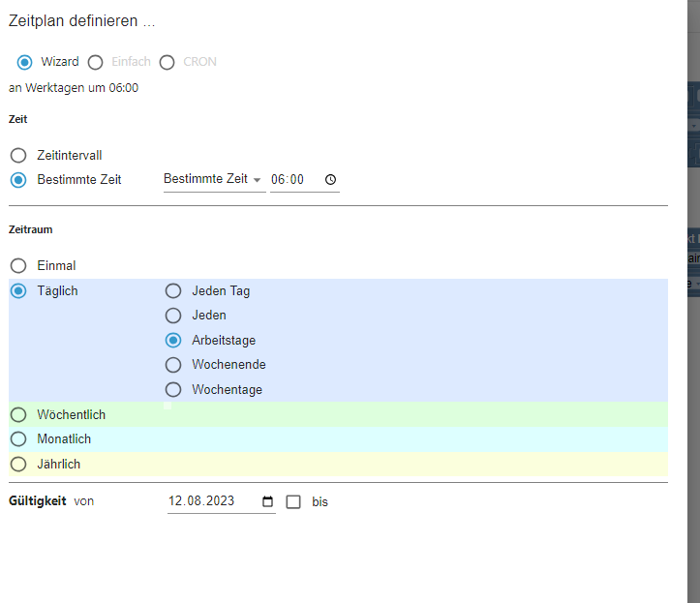700x603 pixels.
Task: Open the calendar picker for Gültigkeit date
Action: point(267,502)
